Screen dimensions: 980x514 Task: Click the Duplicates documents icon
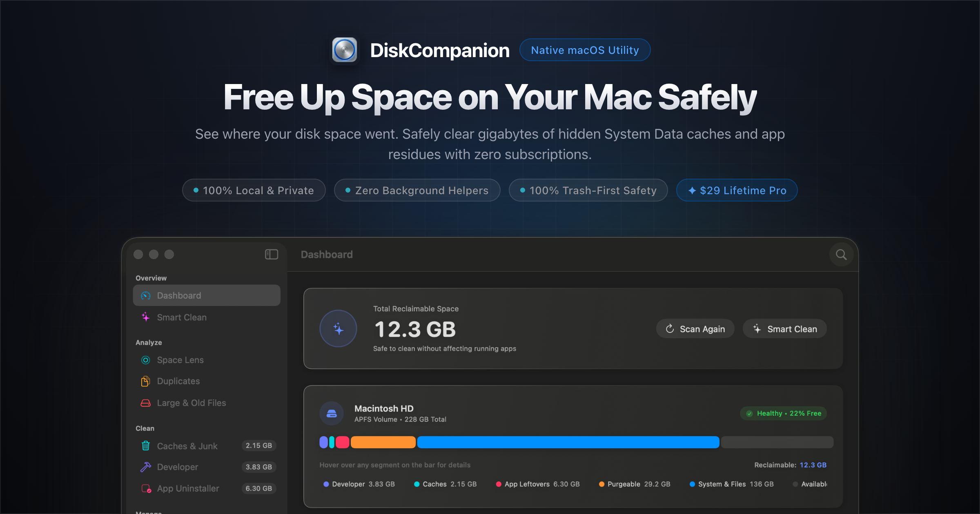click(x=146, y=381)
